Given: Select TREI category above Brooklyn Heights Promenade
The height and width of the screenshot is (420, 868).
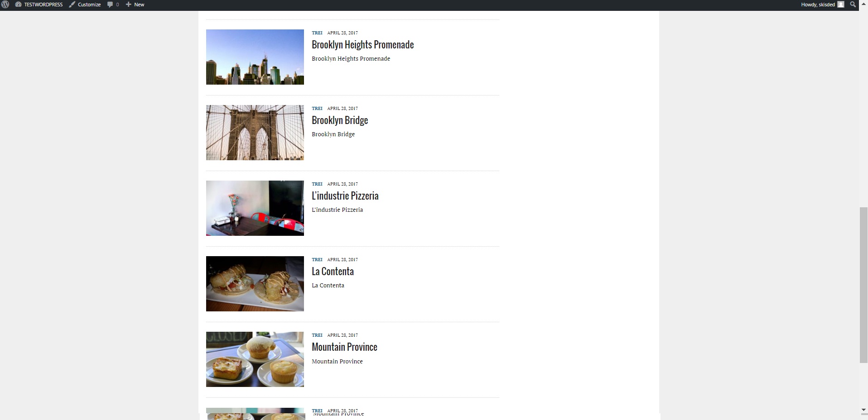Looking at the screenshot, I should pyautogui.click(x=317, y=33).
